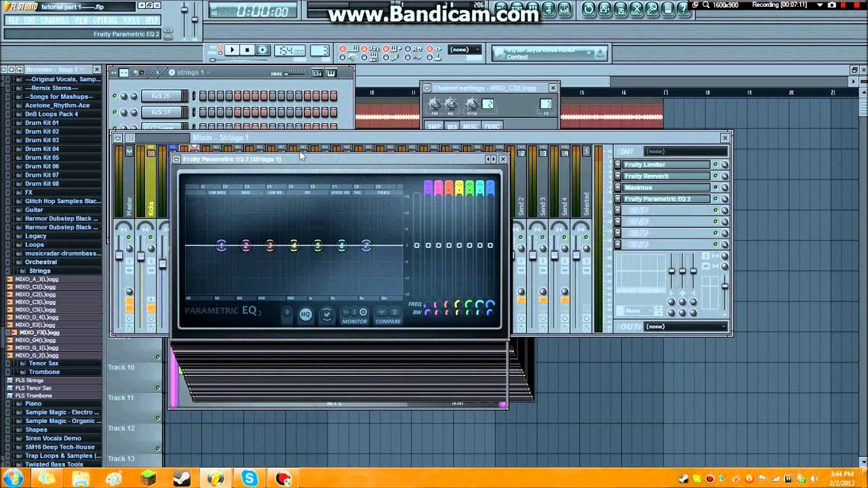Open the EDIT menu
The image size is (868, 488).
coord(30,20)
